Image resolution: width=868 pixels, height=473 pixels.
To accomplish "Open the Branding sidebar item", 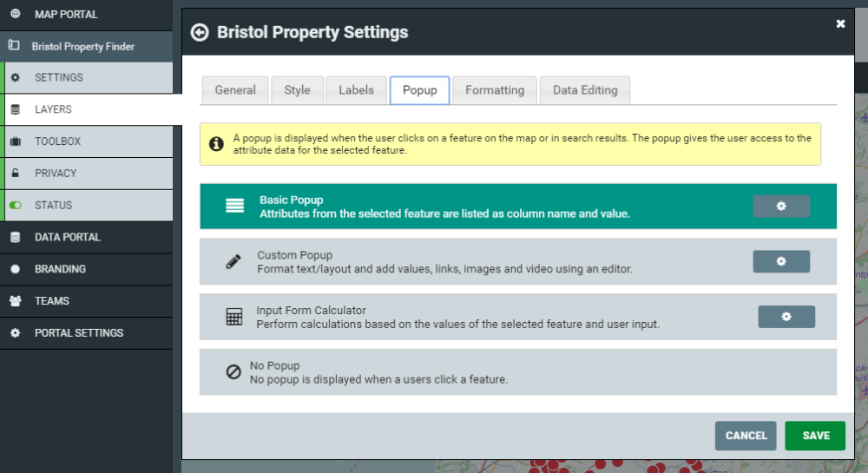I will pos(86,269).
